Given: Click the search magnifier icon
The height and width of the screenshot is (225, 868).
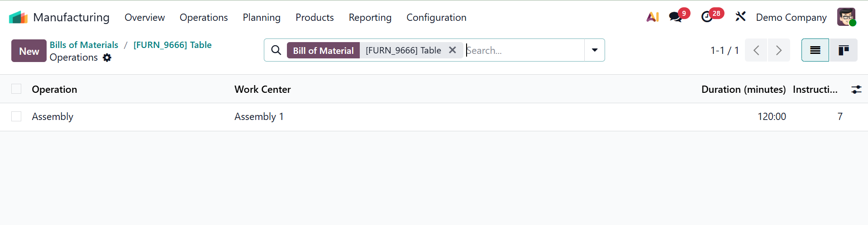Looking at the screenshot, I should 276,50.
